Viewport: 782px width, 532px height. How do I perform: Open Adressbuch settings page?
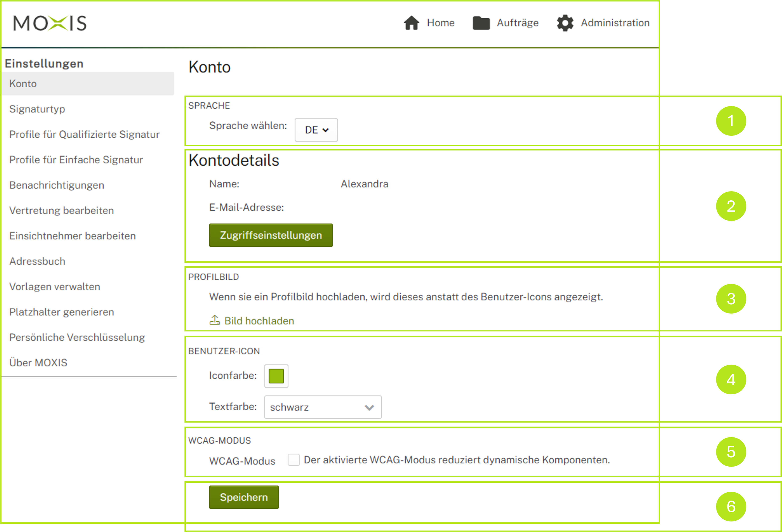click(37, 261)
